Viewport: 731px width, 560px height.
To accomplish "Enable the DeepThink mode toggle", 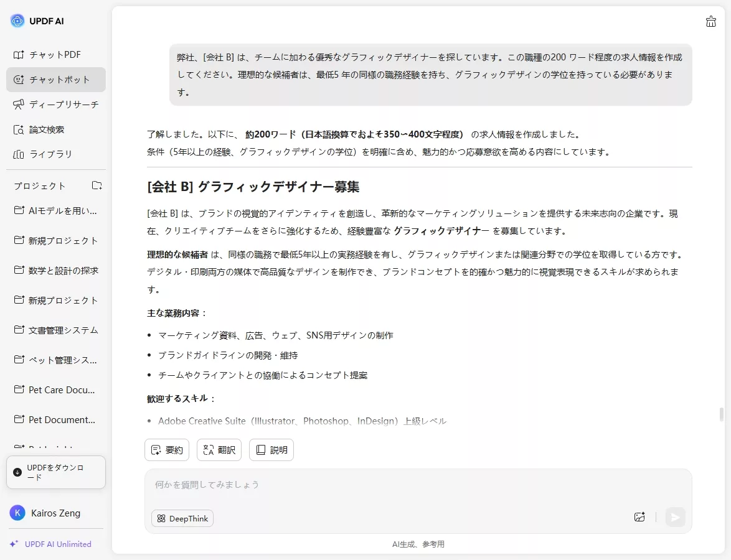I will tap(182, 518).
